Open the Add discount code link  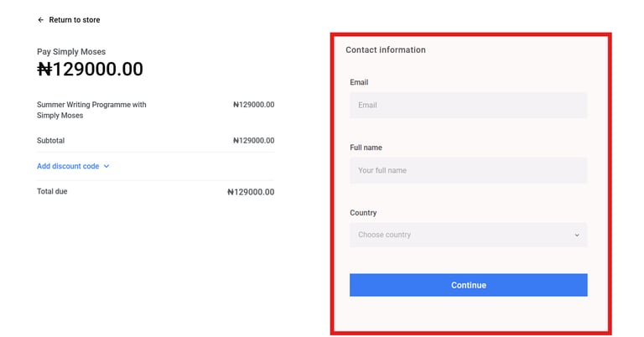coord(68,166)
